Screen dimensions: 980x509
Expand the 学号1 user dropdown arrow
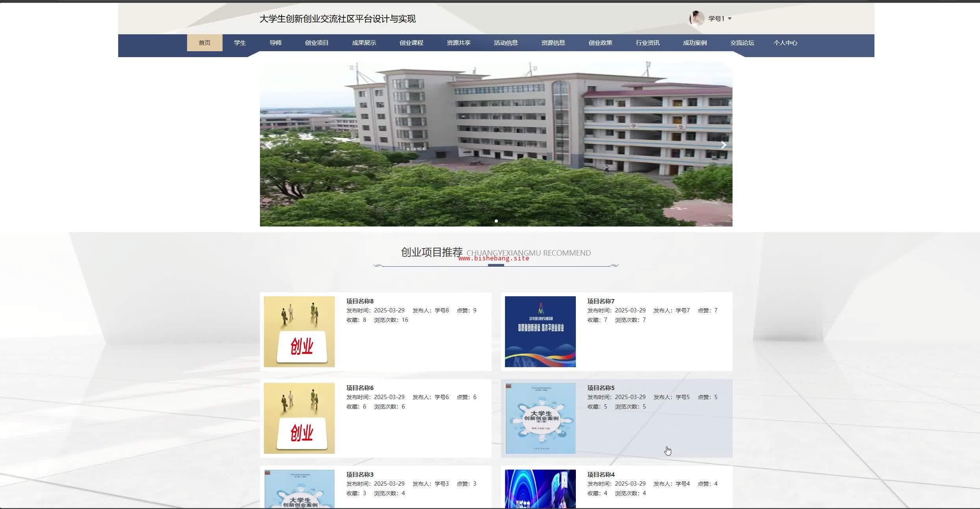[x=729, y=19]
